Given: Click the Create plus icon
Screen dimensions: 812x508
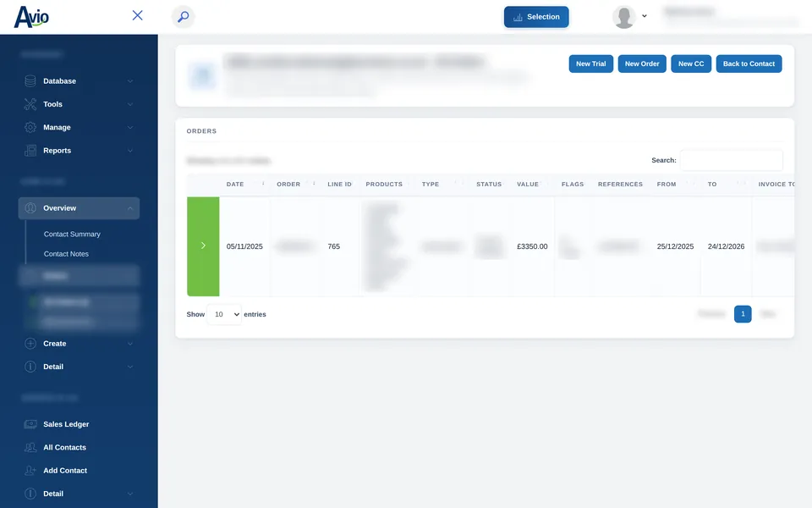Looking at the screenshot, I should pyautogui.click(x=30, y=344).
